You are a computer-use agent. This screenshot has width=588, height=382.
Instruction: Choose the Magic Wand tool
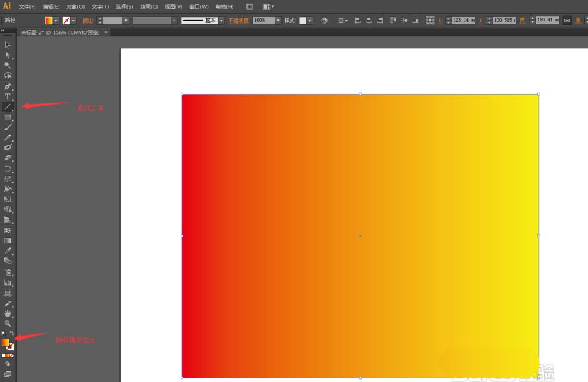point(8,65)
